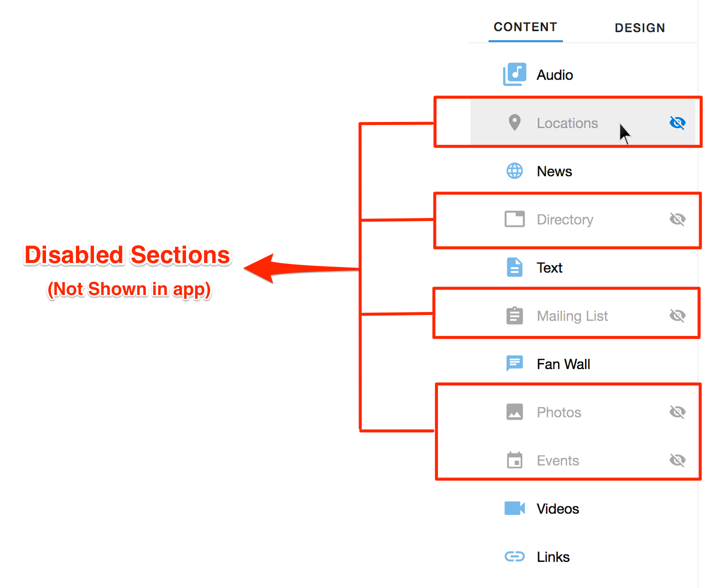This screenshot has height=588, width=703.
Task: Click the Locations map pin icon
Action: 514,122
